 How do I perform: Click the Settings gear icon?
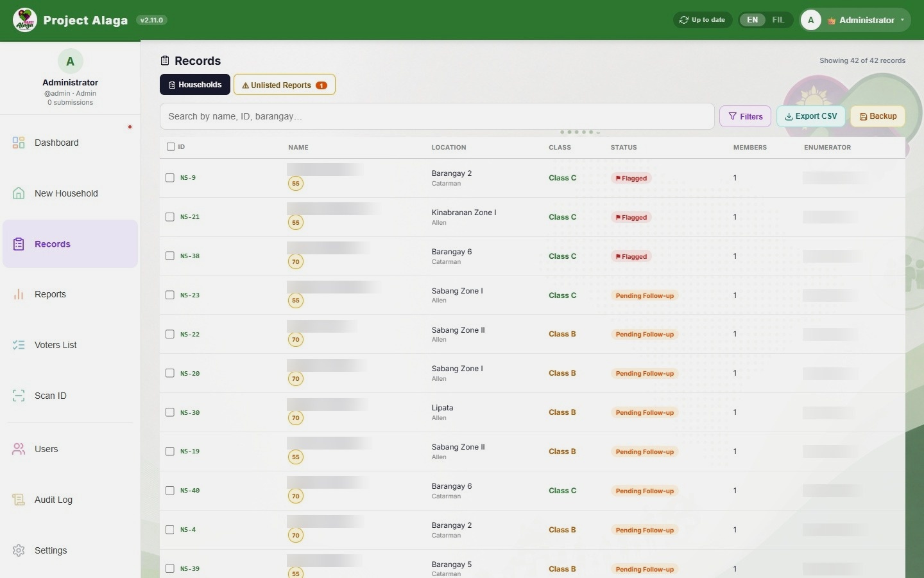point(19,550)
